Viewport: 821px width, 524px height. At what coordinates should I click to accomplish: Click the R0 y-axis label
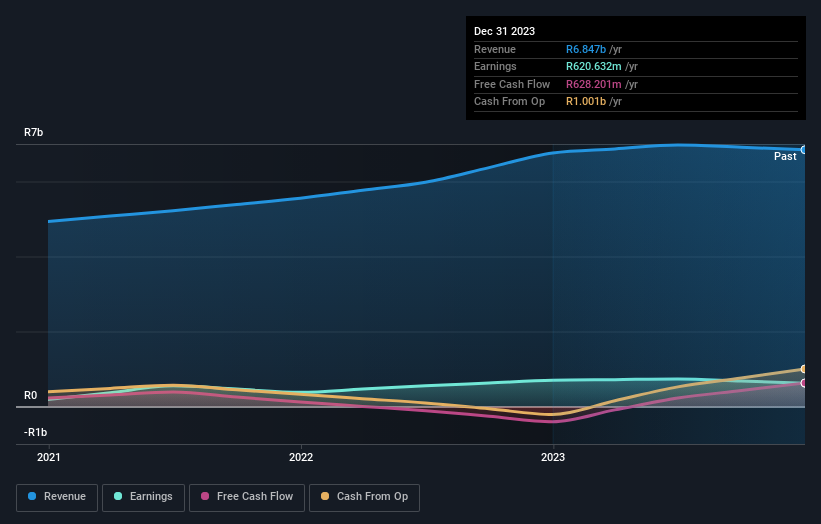30,395
